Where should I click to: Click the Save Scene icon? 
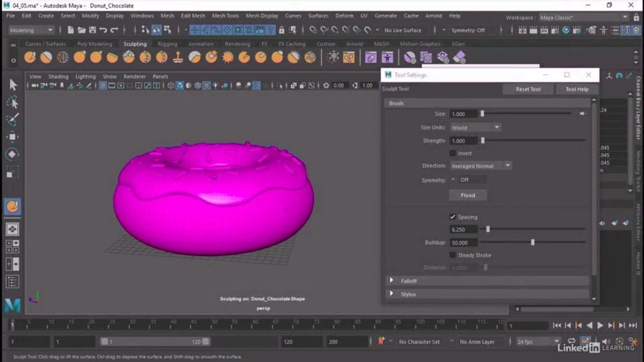pos(92,30)
